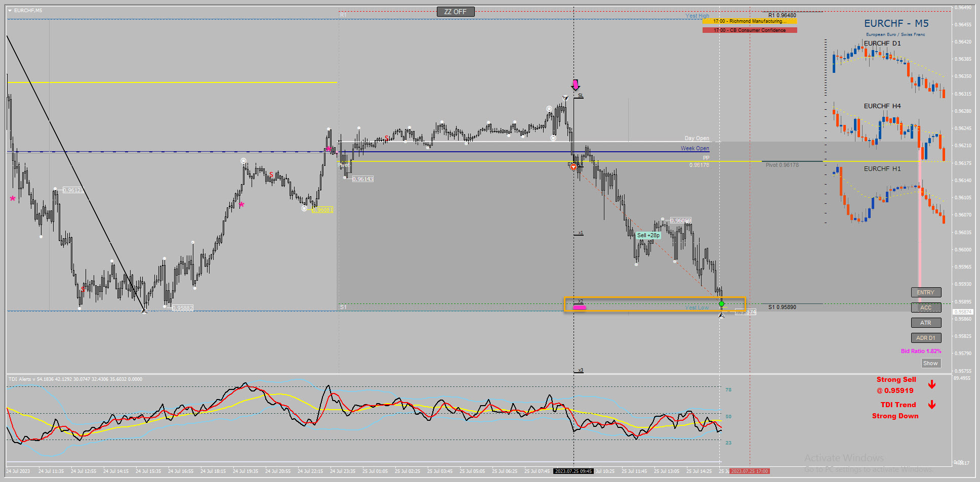Click the Yest High label
980x482 pixels.
(x=698, y=16)
